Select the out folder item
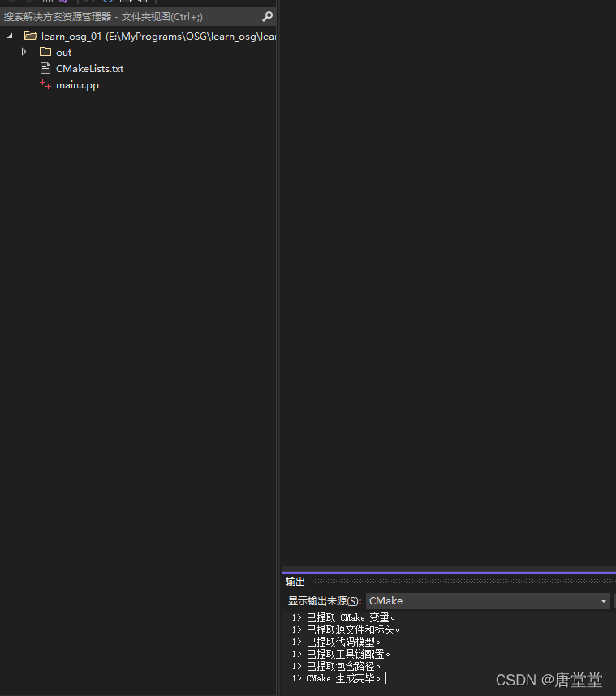This screenshot has width=616, height=696. 63,53
